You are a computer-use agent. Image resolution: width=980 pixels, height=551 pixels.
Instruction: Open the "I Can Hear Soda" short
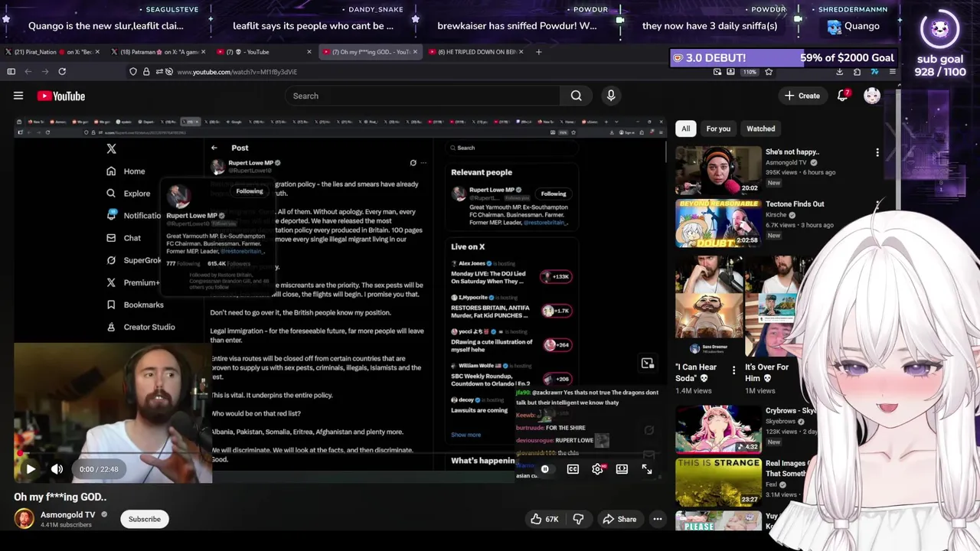click(708, 306)
